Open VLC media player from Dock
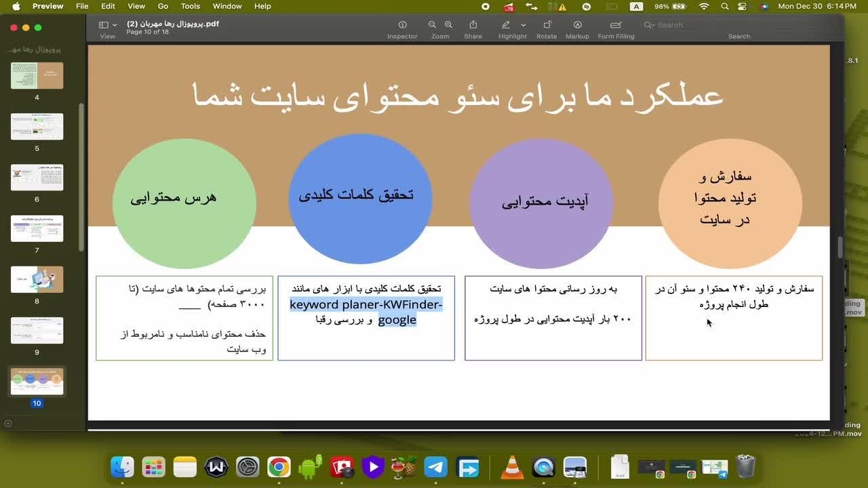The width and height of the screenshot is (868, 488). tap(512, 467)
